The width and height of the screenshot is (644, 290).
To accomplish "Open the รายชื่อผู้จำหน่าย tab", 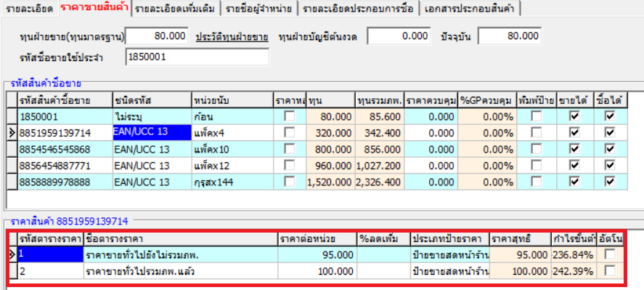I will point(259,9).
